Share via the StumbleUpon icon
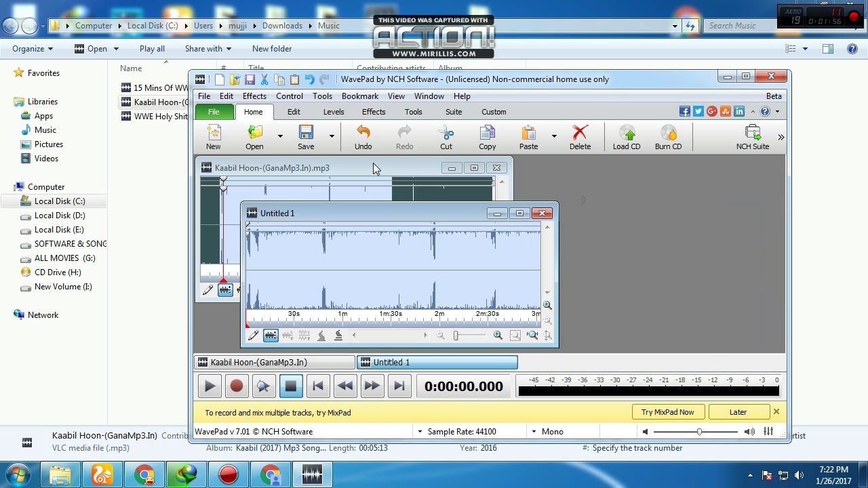The height and width of the screenshot is (488, 868). (725, 112)
